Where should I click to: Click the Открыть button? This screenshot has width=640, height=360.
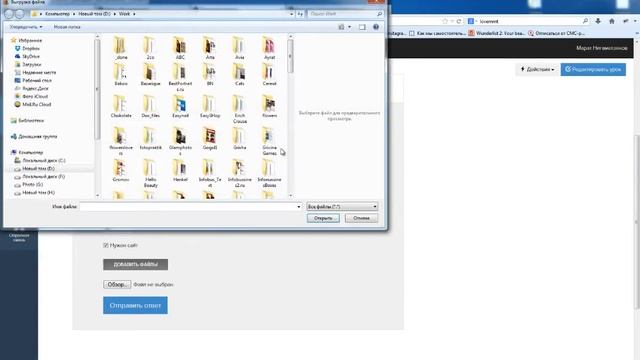tap(323, 218)
